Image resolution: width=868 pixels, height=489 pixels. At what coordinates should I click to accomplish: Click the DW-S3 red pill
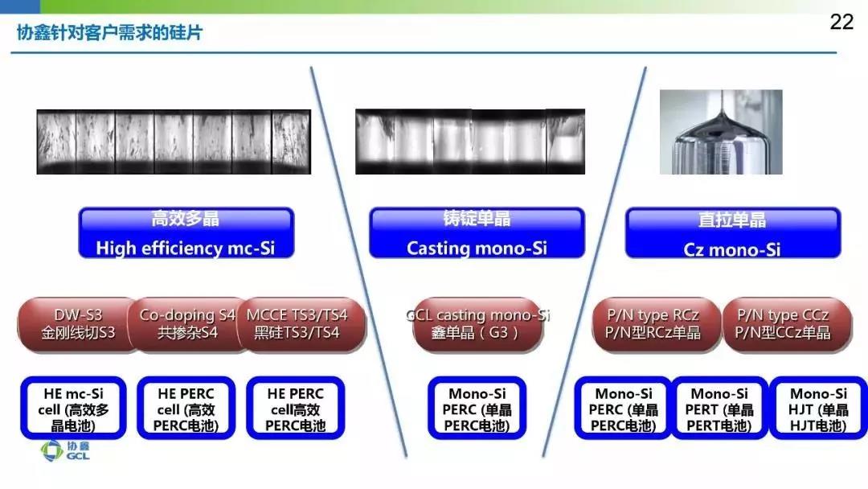point(76,324)
